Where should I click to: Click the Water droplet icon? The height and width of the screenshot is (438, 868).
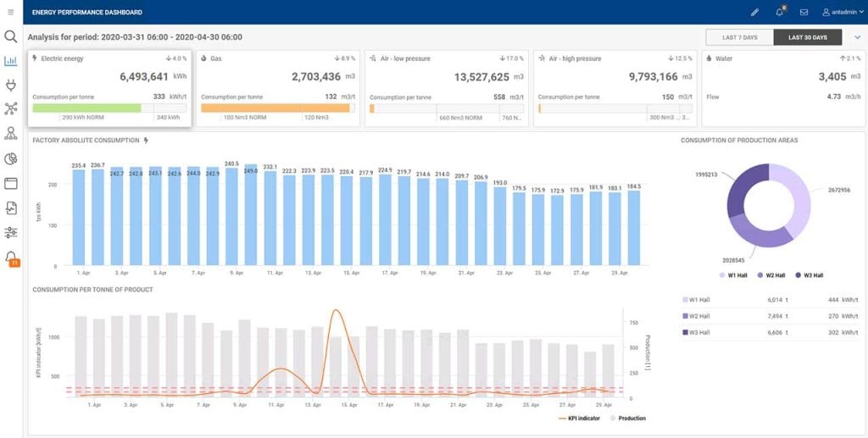click(x=709, y=58)
